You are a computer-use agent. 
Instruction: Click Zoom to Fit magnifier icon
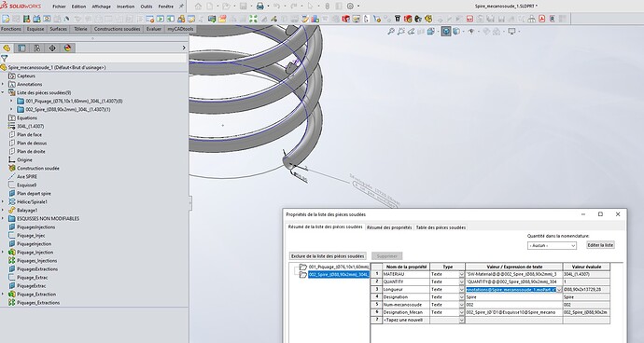pos(391,31)
